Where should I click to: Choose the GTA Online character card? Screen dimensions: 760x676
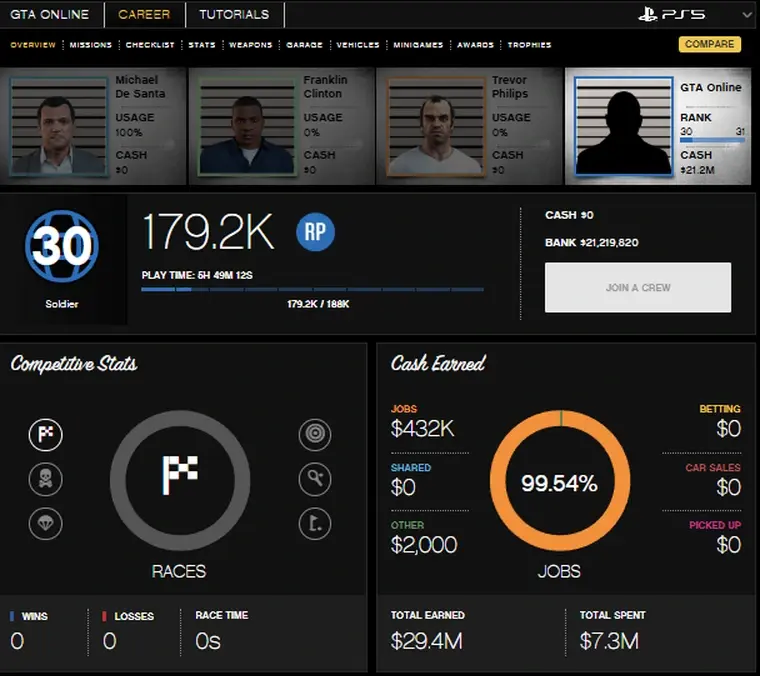pos(658,126)
